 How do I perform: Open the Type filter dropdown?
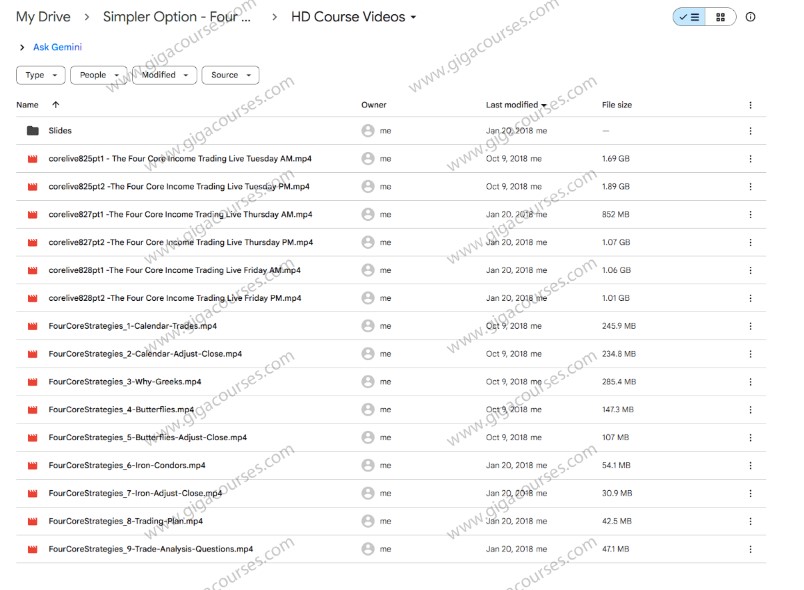(40, 74)
